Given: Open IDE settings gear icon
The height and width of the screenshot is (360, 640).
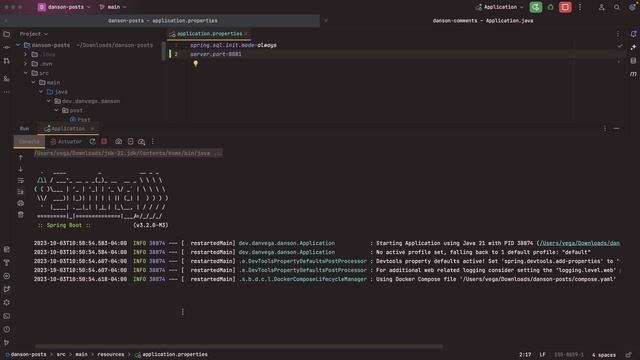Looking at the screenshot, I should pos(632,7).
